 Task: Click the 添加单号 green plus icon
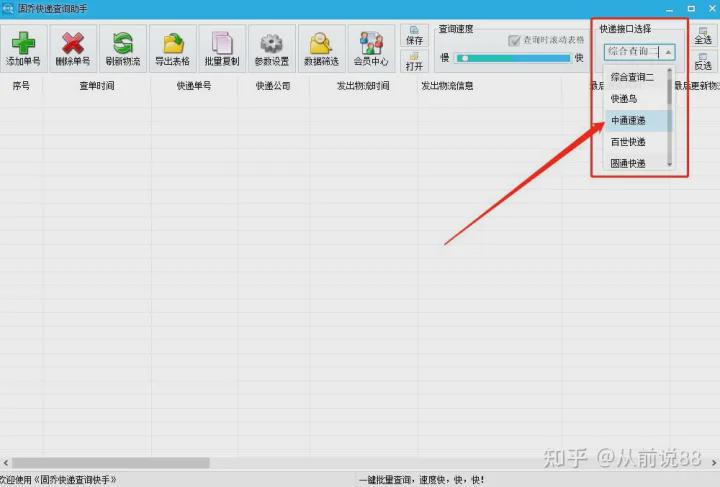(x=23, y=48)
